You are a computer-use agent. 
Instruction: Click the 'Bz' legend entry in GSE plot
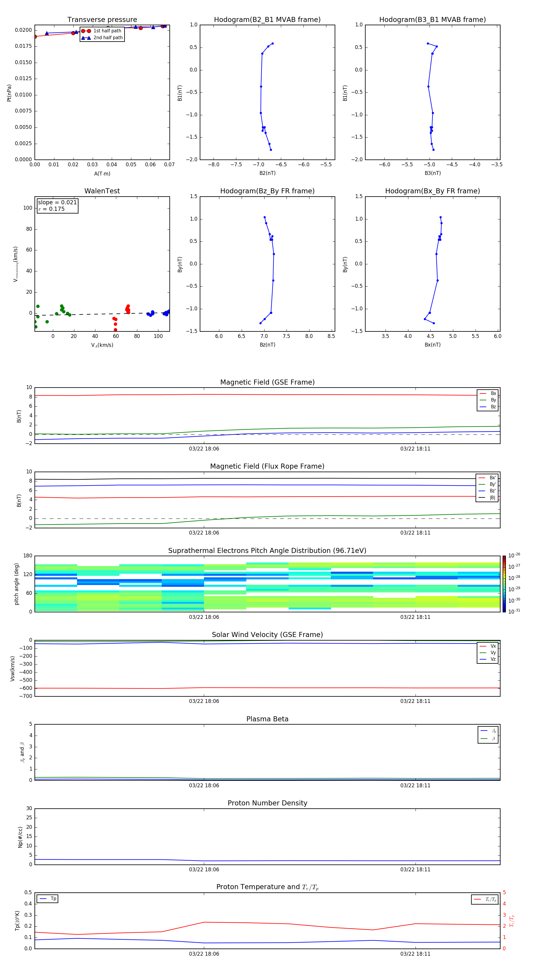(488, 407)
